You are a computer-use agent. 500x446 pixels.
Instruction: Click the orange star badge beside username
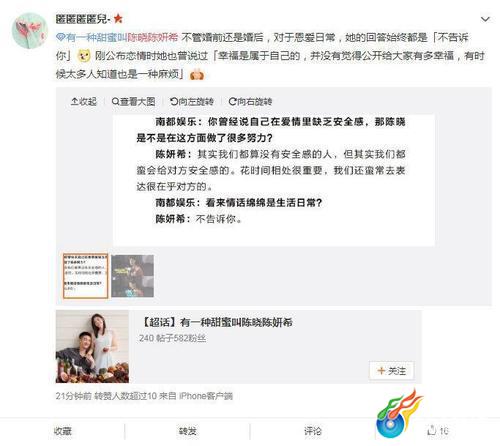(x=118, y=19)
